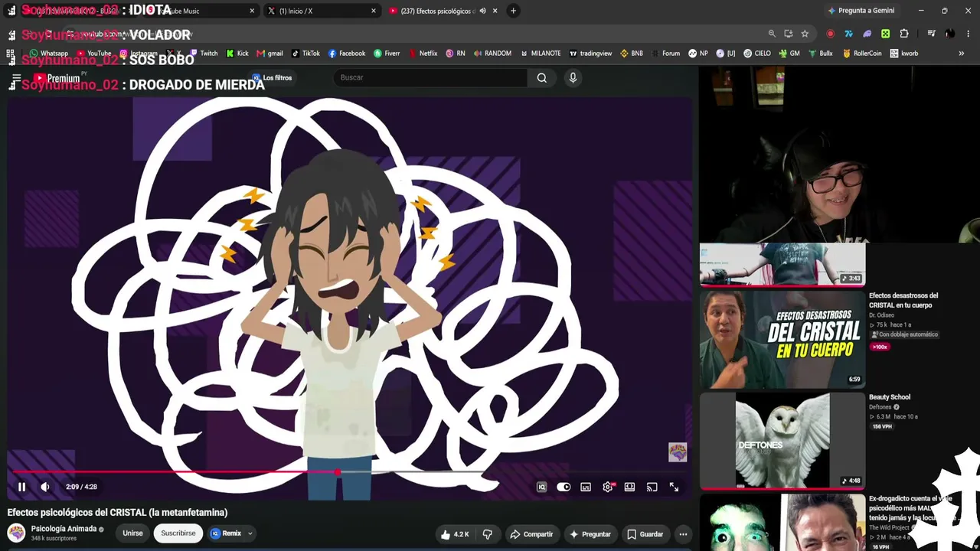Open the Beauty School Deftones thumbnail
This screenshot has width=980, height=551.
[x=782, y=441]
